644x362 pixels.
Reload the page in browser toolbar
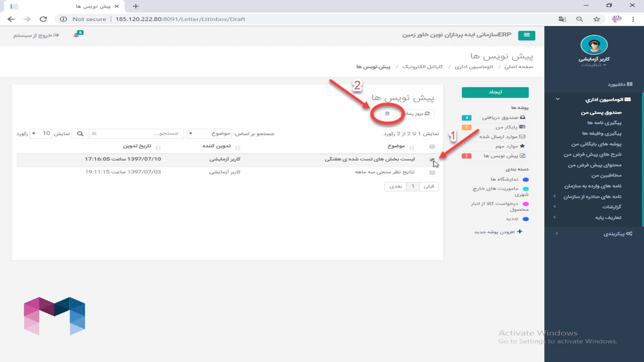[x=43, y=19]
